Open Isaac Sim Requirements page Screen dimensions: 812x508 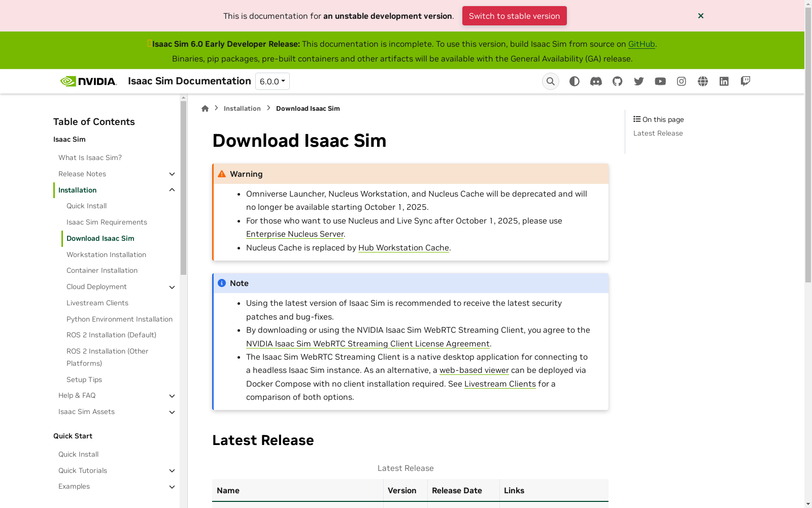pos(107,222)
